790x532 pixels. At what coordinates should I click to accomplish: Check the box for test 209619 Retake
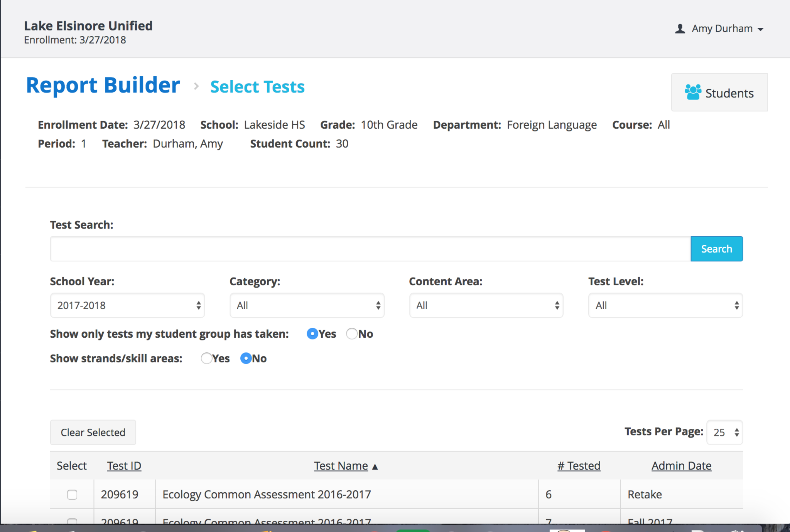[72, 495]
